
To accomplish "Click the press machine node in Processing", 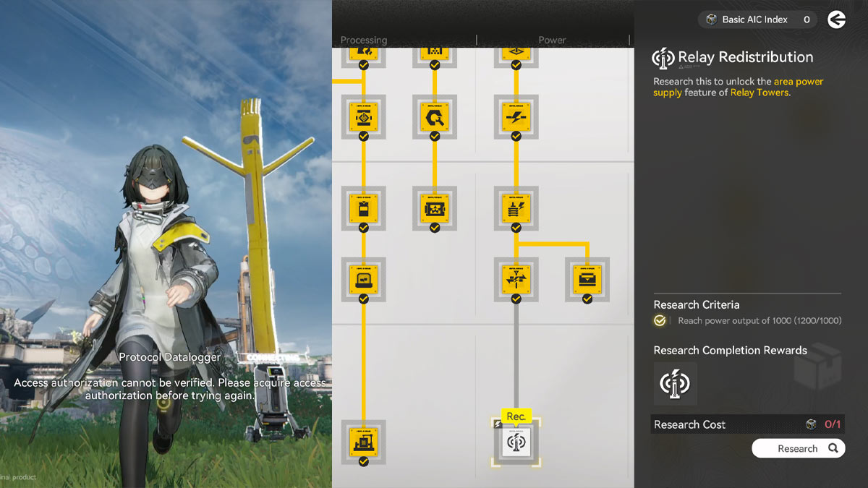I will (363, 116).
